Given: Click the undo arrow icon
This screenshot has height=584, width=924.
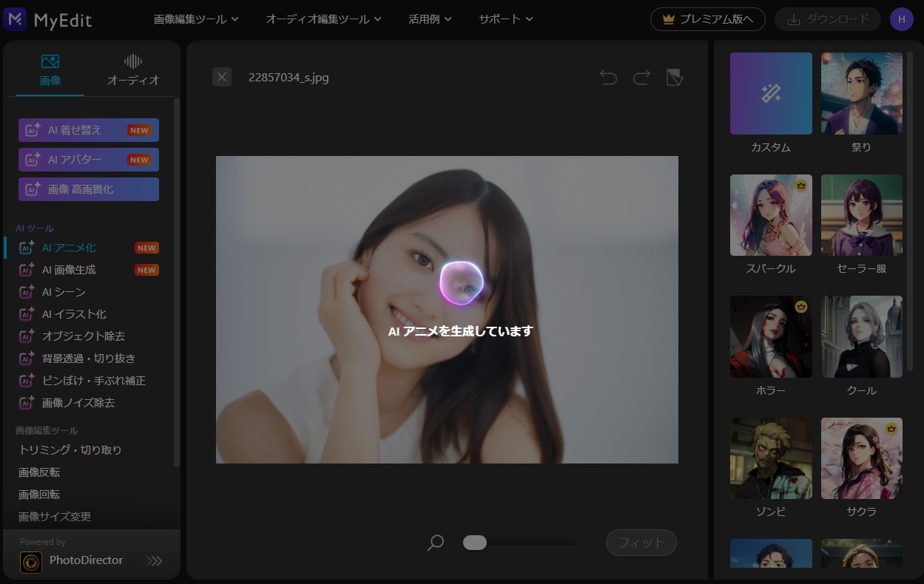Looking at the screenshot, I should click(x=608, y=77).
